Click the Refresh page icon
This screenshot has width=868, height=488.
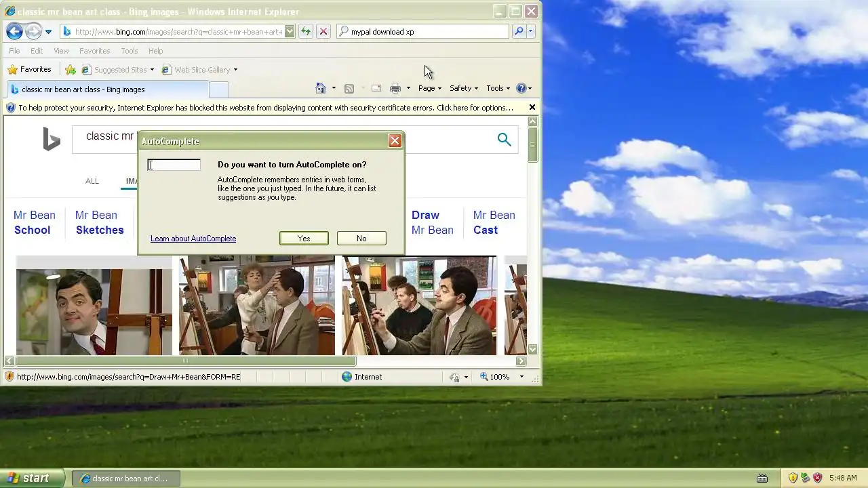click(306, 31)
